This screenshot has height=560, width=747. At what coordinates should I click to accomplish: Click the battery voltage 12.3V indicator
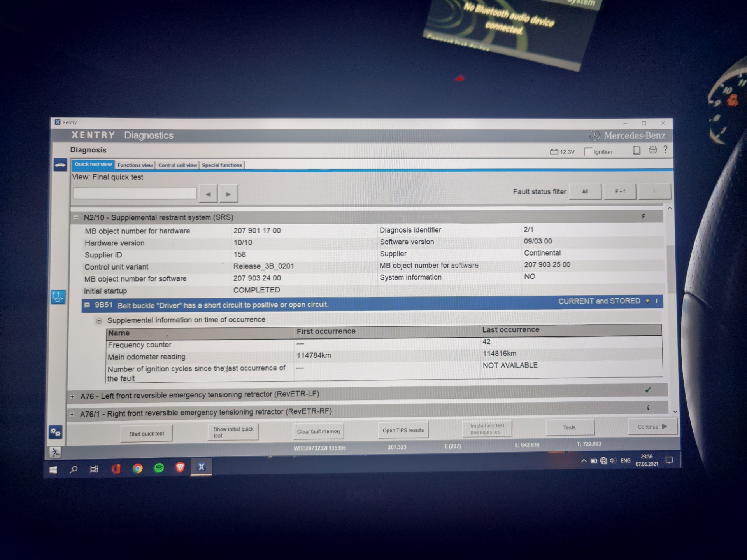[562, 152]
